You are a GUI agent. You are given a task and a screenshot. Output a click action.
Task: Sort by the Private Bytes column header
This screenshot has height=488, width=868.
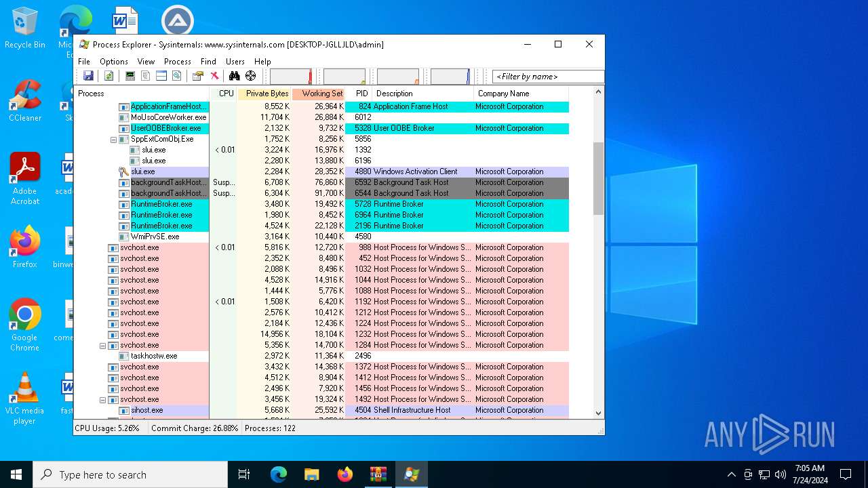click(264, 94)
